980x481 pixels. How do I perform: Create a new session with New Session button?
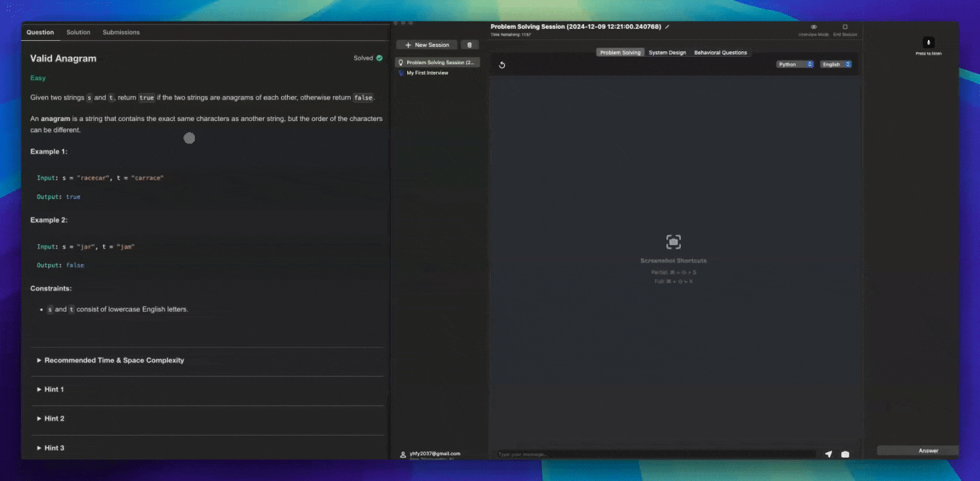point(427,44)
